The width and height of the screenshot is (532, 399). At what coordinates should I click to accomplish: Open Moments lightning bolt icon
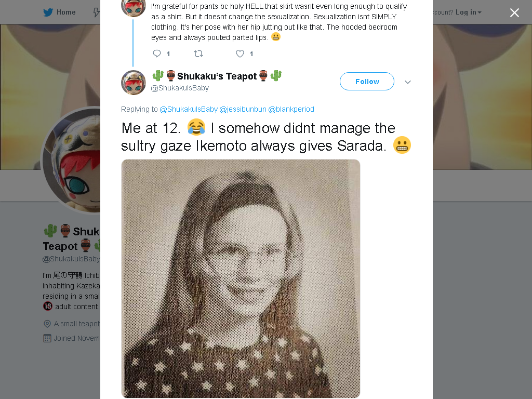96,12
